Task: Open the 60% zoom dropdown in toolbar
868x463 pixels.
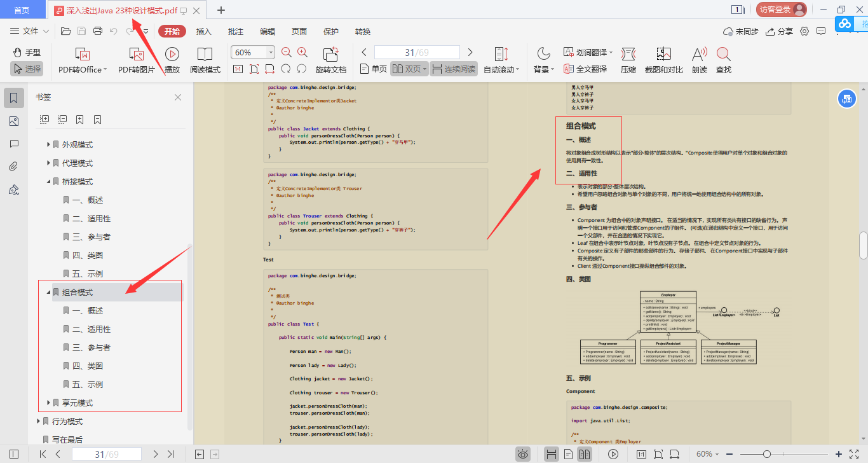Action: (271, 52)
